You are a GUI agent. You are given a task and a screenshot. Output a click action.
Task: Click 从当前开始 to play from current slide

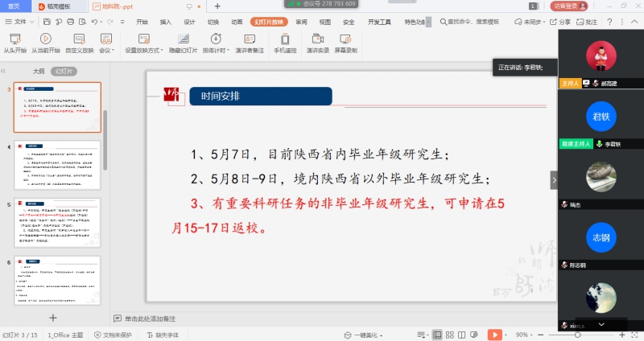46,42
